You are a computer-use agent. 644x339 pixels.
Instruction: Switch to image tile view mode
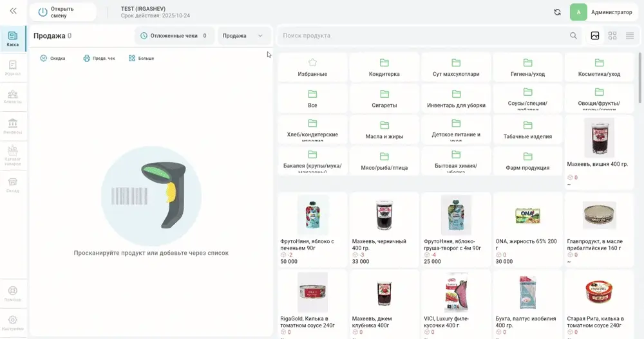[x=594, y=36]
